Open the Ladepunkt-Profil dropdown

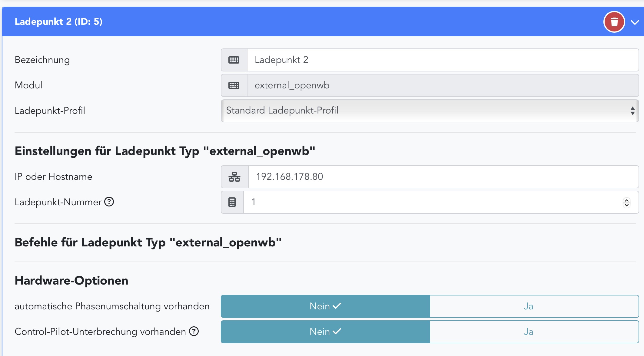[430, 111]
